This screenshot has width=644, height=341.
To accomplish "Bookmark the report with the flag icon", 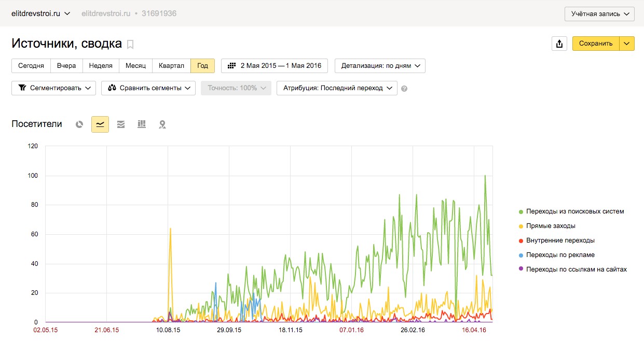I will pos(130,45).
